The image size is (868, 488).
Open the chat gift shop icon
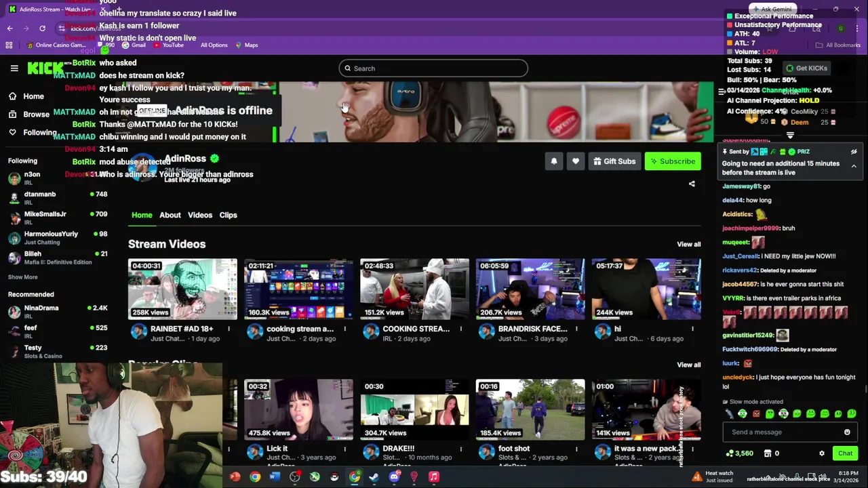tap(768, 453)
